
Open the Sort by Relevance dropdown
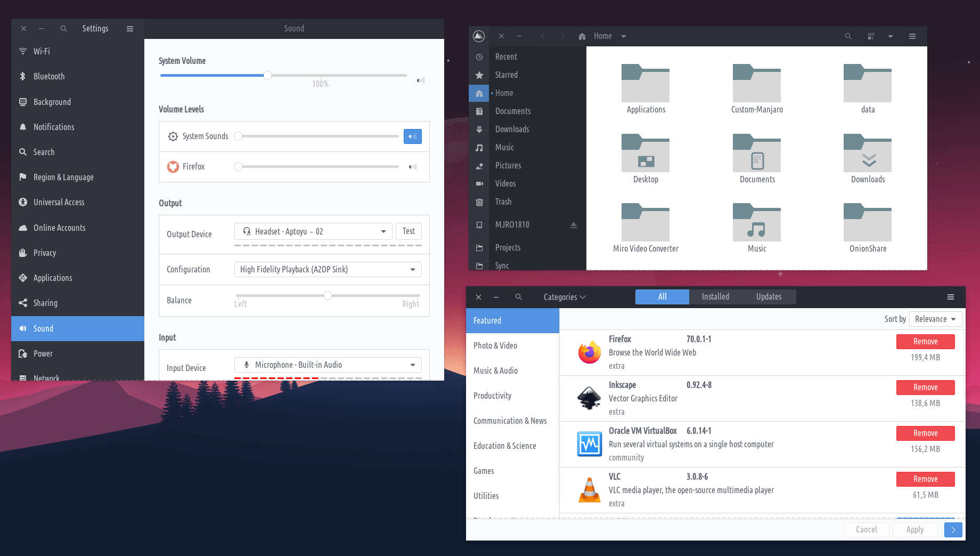click(x=935, y=319)
